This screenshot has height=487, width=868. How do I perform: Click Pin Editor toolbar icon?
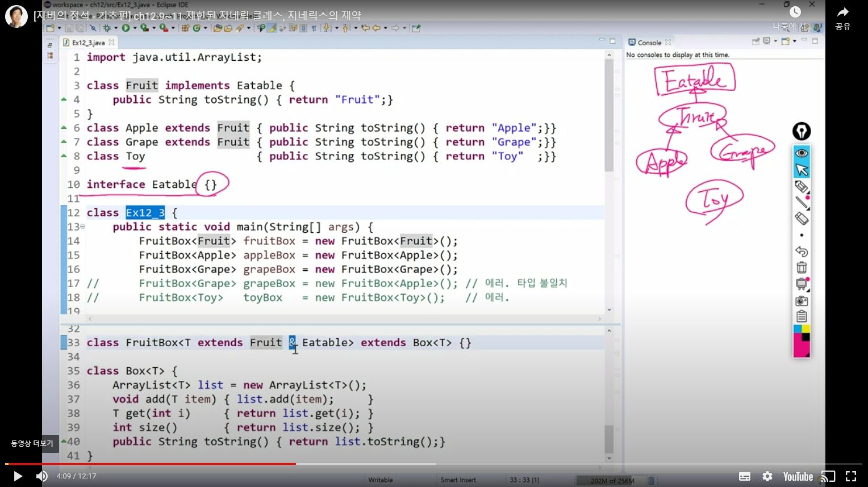[x=416, y=28]
